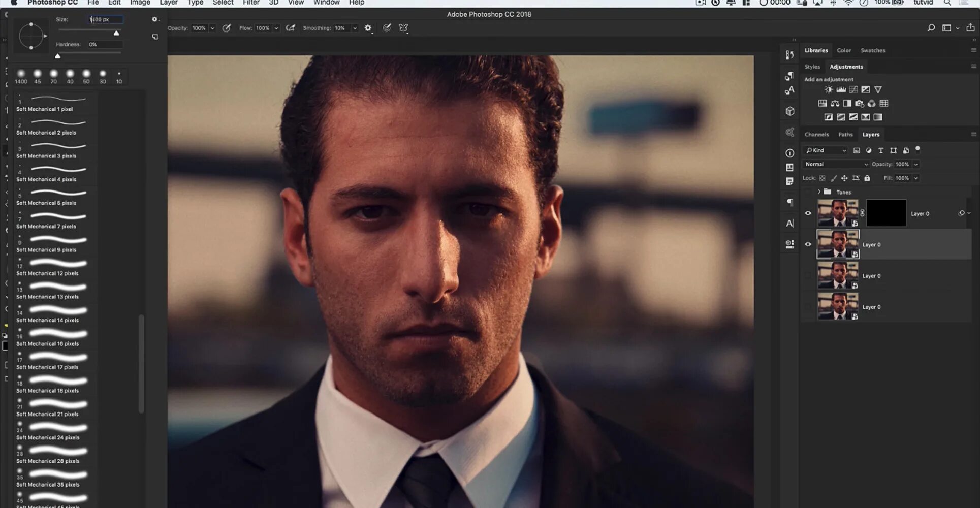Open the brush Opacity dropdown

(x=212, y=28)
